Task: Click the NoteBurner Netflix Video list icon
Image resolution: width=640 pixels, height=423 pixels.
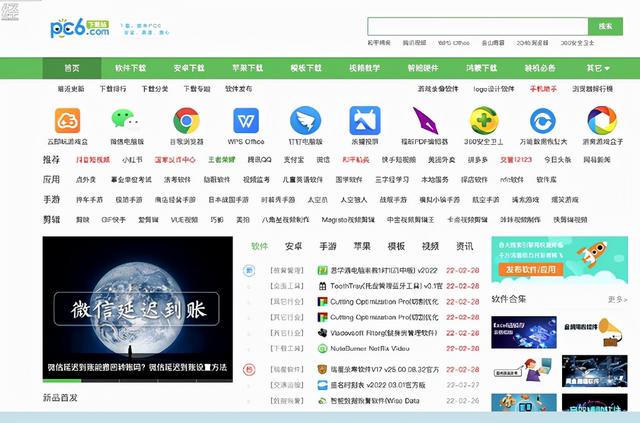Action: tap(323, 349)
